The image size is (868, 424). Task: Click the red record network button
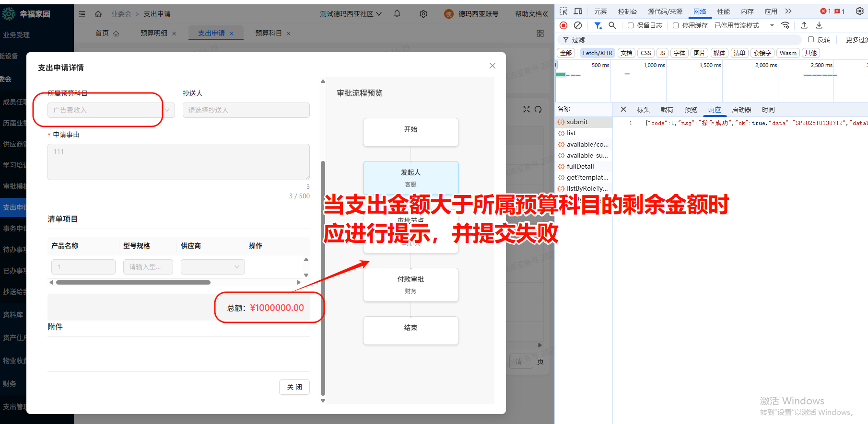563,25
